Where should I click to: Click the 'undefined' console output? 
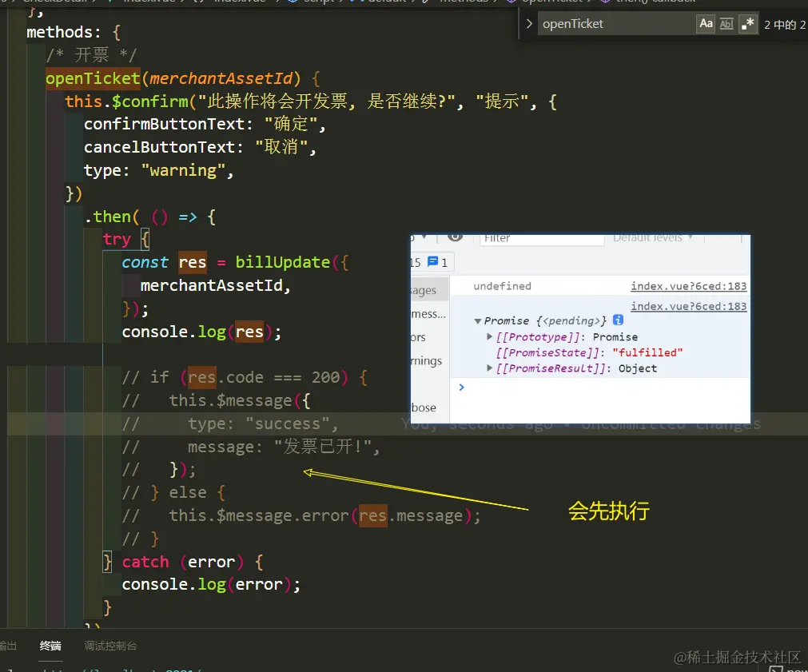coord(502,286)
